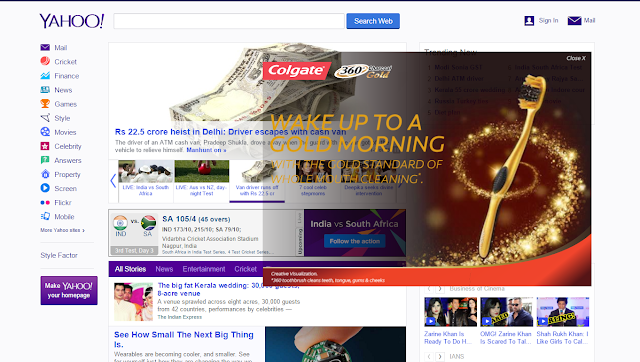Select the Property house icon
The image size is (640, 362).
click(45, 174)
